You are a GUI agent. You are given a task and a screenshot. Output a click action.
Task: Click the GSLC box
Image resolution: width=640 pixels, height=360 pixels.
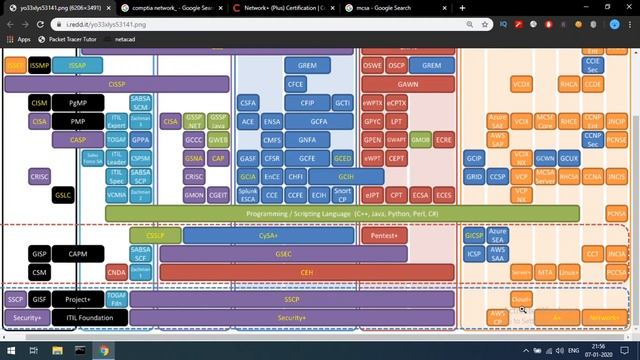pyautogui.click(x=63, y=195)
